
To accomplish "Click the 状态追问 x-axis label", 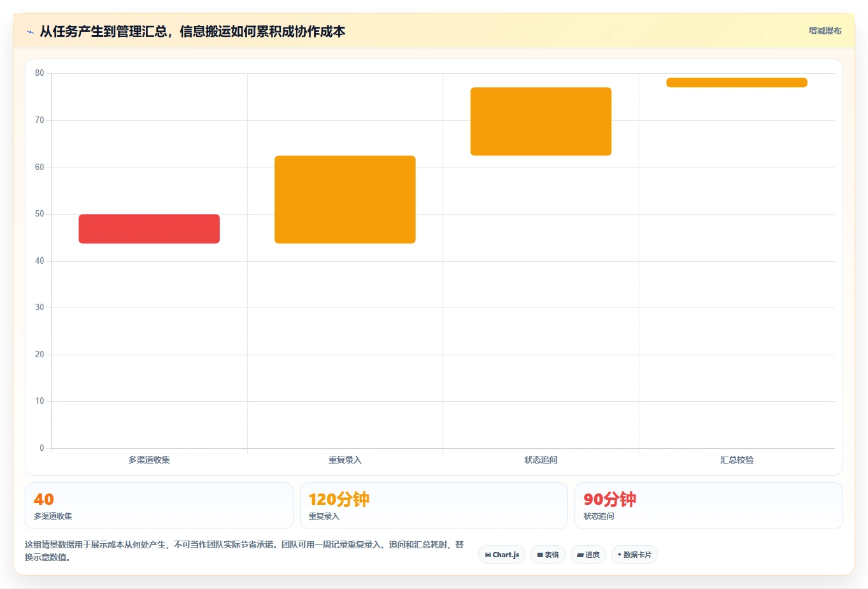I will click(x=541, y=460).
